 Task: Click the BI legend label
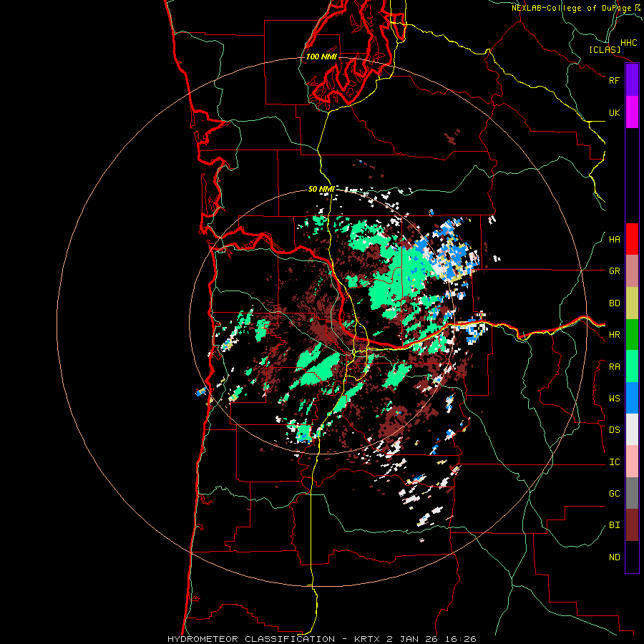click(x=614, y=525)
